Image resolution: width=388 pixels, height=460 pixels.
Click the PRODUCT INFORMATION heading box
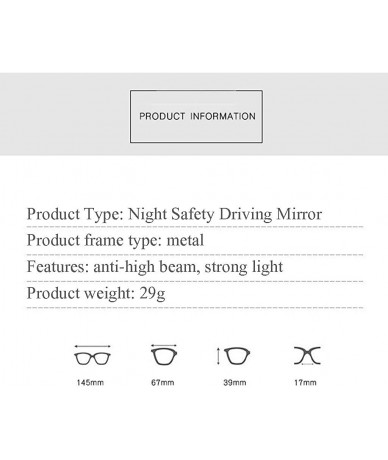tap(196, 116)
